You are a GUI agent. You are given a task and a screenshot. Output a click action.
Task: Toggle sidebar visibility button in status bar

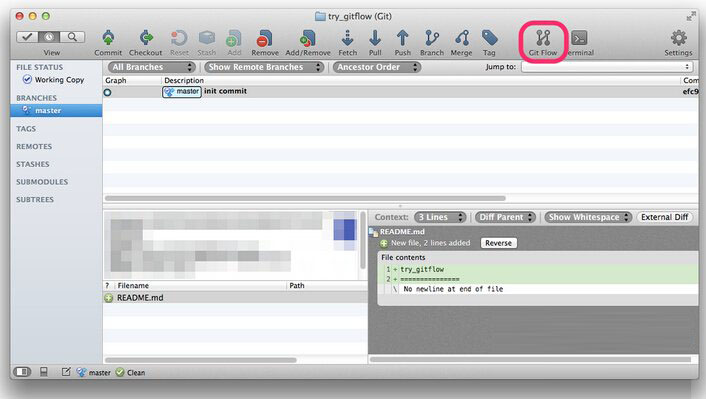[x=22, y=372]
